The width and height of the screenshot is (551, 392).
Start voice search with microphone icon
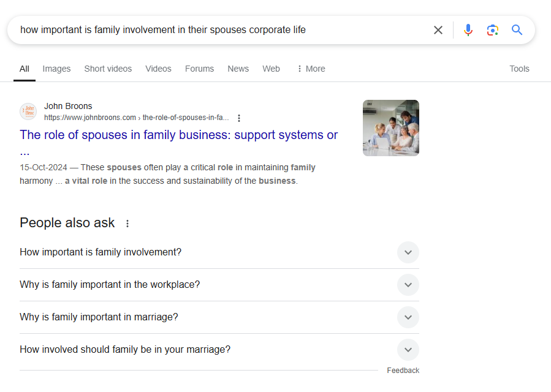pos(468,30)
